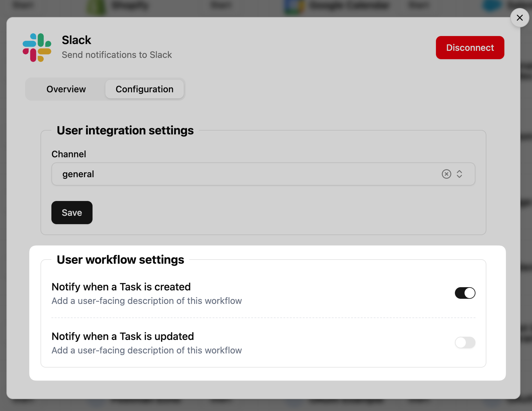The image size is (532, 411).
Task: Click the 'User integration settings' heading
Action: pyautogui.click(x=125, y=130)
